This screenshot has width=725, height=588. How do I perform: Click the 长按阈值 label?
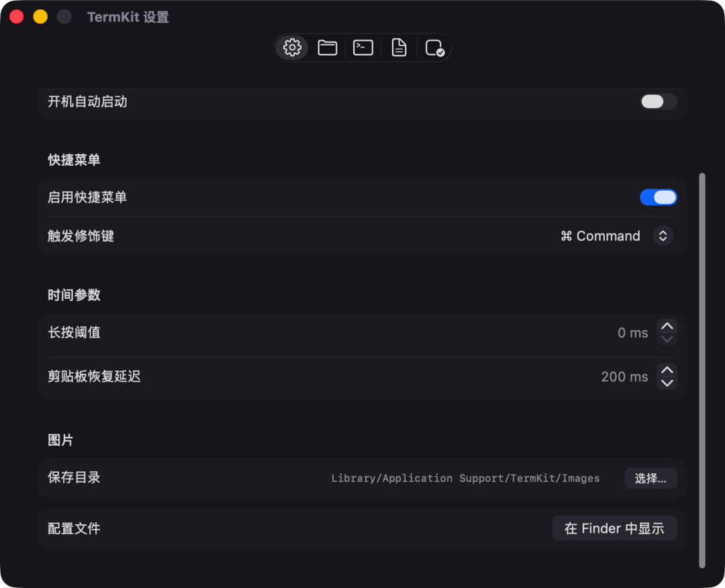74,332
